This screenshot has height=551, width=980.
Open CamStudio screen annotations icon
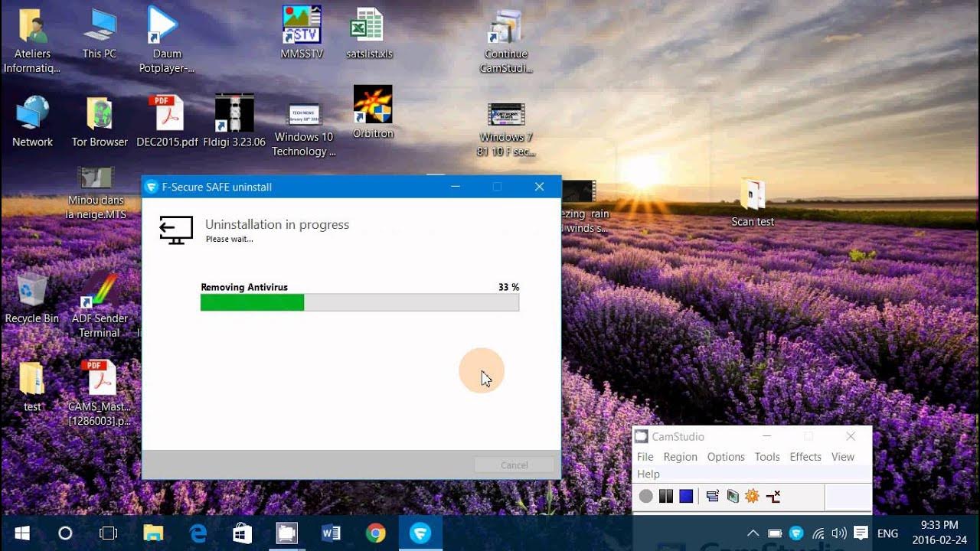pos(733,497)
